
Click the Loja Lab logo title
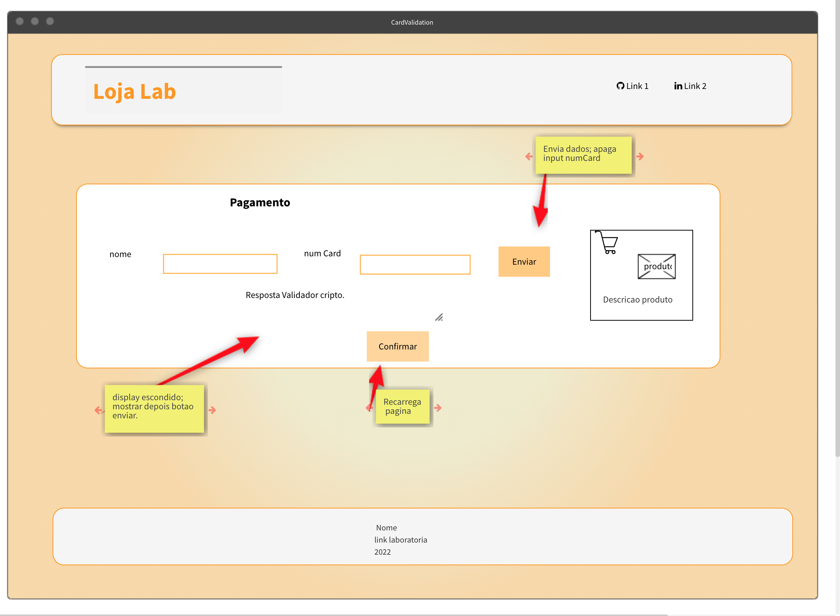(x=134, y=92)
